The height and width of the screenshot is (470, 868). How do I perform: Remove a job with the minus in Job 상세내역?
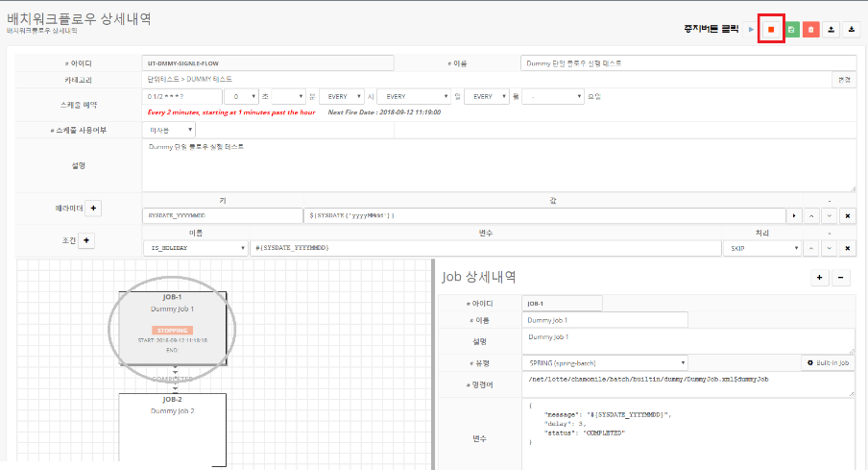tap(840, 278)
